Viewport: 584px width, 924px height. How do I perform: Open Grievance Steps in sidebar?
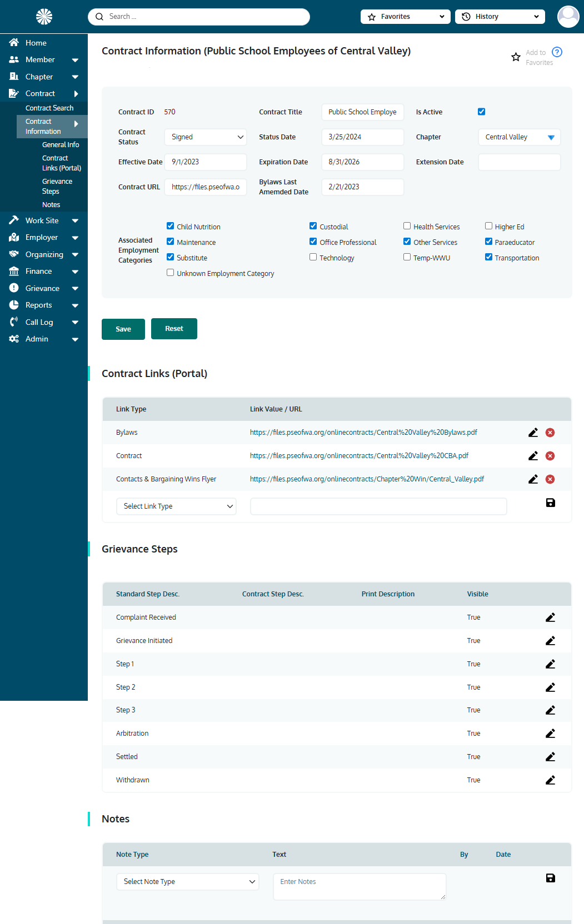(x=57, y=187)
